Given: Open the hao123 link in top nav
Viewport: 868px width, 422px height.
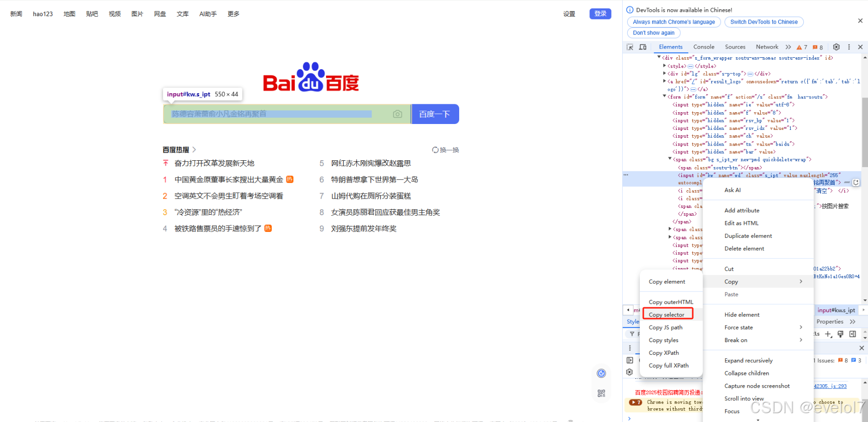Looking at the screenshot, I should pyautogui.click(x=43, y=14).
